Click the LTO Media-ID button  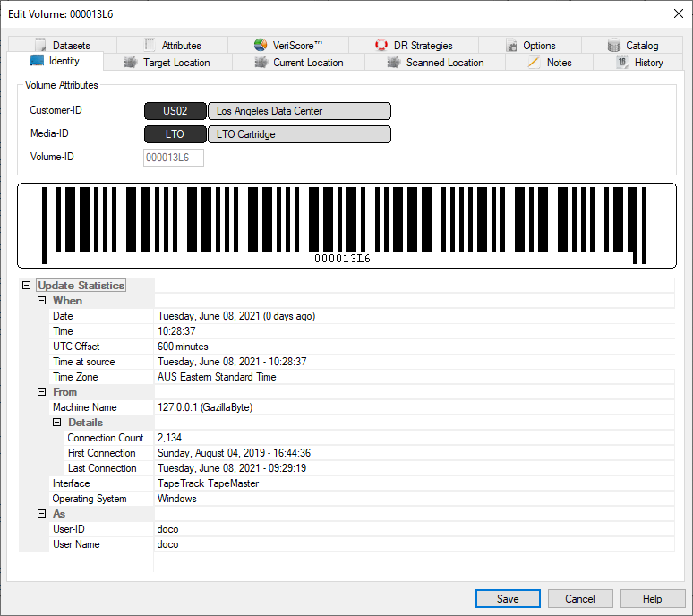[x=175, y=134]
